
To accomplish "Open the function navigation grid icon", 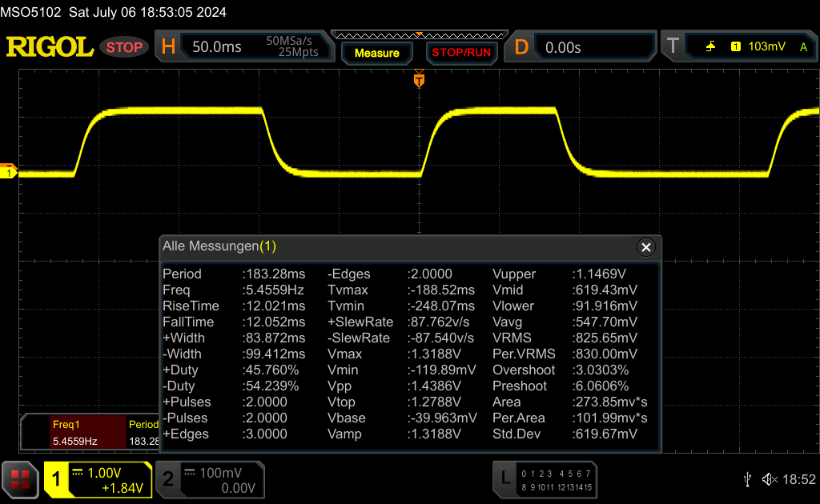I will (x=20, y=479).
